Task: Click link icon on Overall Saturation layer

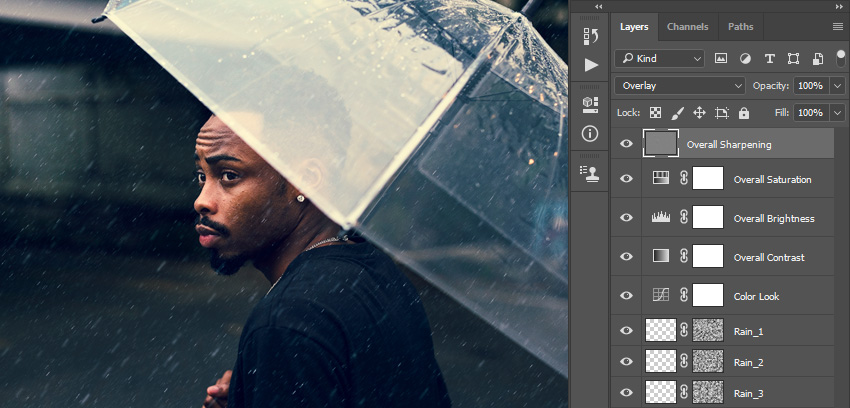Action: click(684, 178)
